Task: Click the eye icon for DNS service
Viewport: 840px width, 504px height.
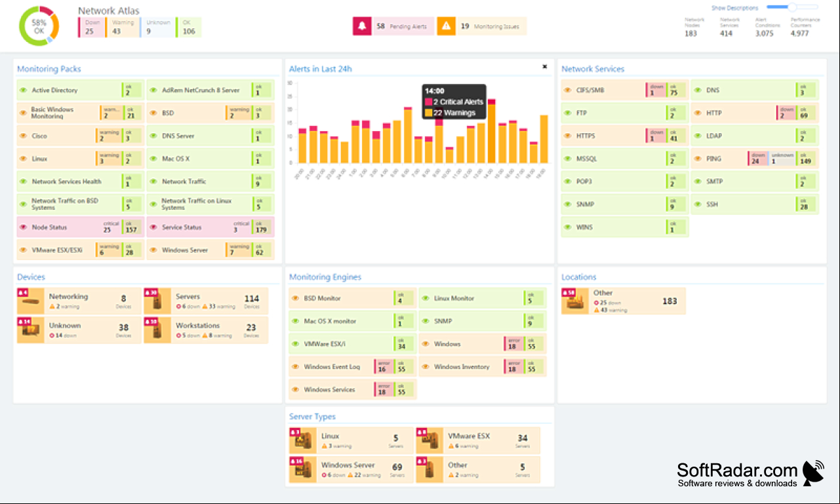Action: pos(697,90)
